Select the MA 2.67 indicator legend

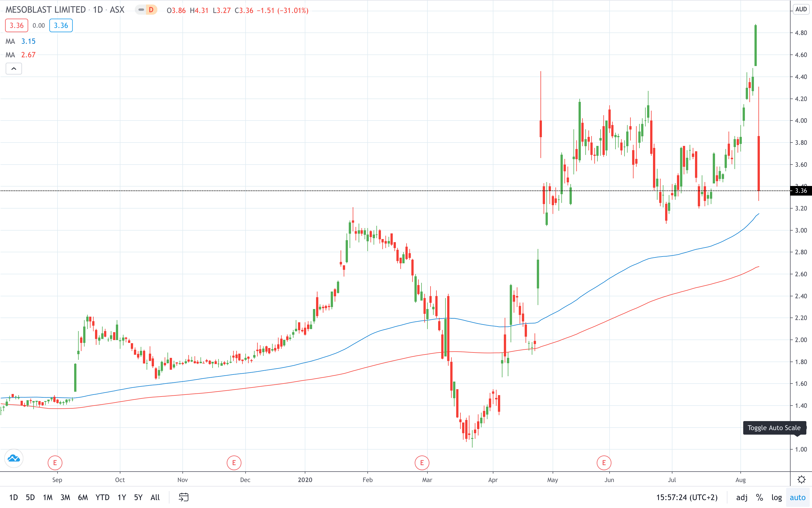point(21,55)
